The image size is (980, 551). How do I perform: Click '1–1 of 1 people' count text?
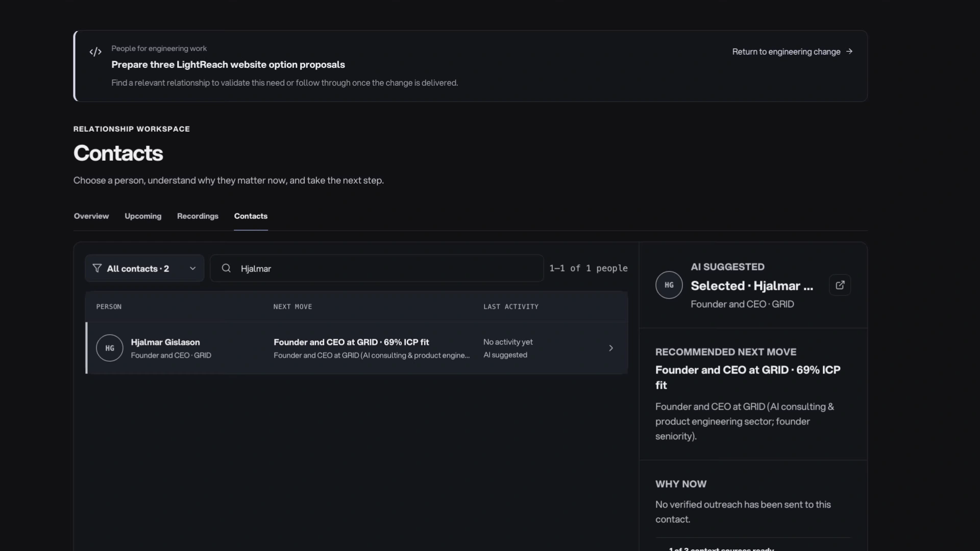coord(589,268)
